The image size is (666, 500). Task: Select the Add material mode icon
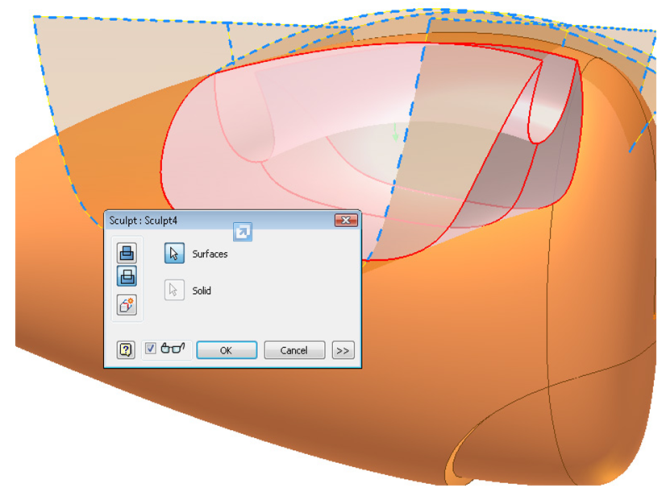[x=127, y=253]
